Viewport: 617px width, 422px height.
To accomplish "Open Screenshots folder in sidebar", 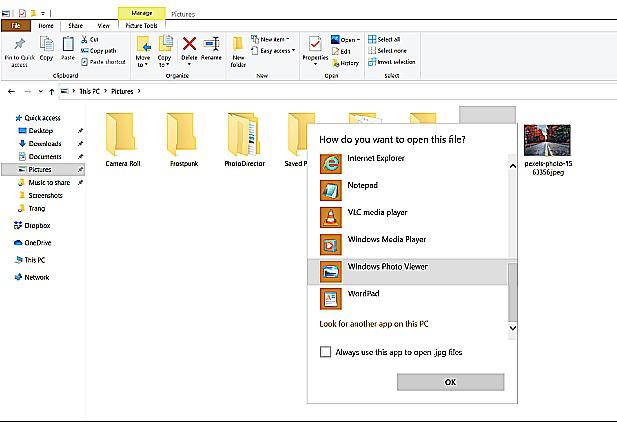I will (x=41, y=196).
